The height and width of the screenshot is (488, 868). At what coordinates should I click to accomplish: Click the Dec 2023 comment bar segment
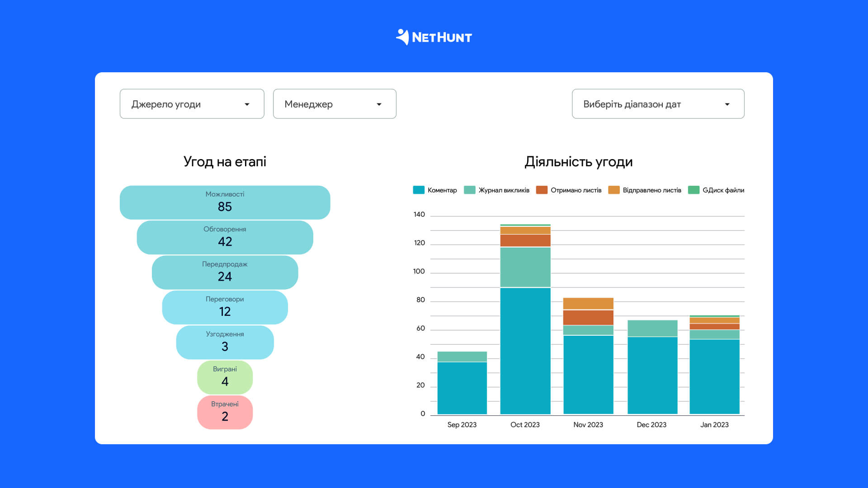tap(652, 375)
